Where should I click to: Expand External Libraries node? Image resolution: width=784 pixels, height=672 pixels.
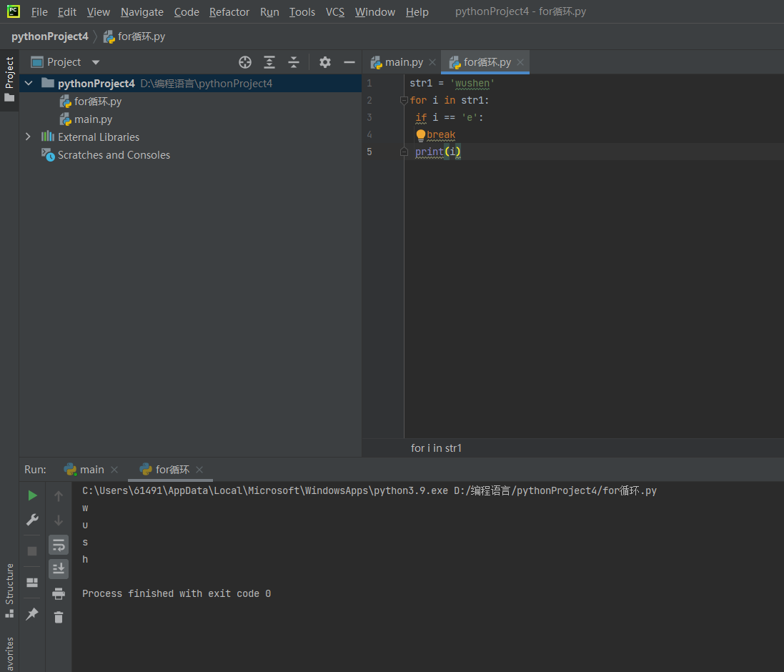28,137
